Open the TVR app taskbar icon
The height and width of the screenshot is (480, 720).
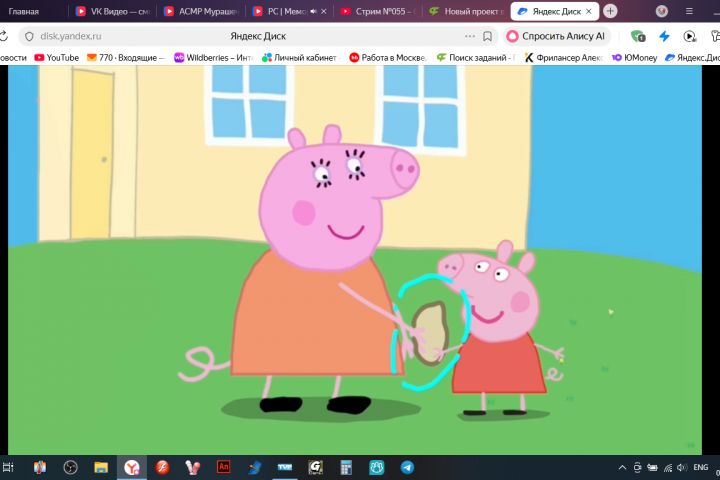[x=285, y=468]
